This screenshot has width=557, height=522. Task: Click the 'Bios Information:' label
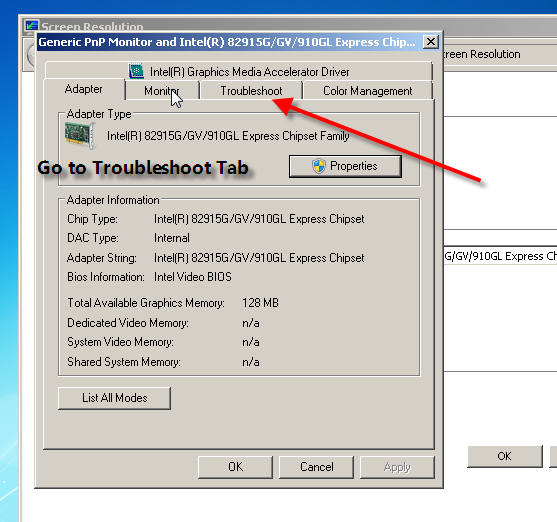coord(106,277)
